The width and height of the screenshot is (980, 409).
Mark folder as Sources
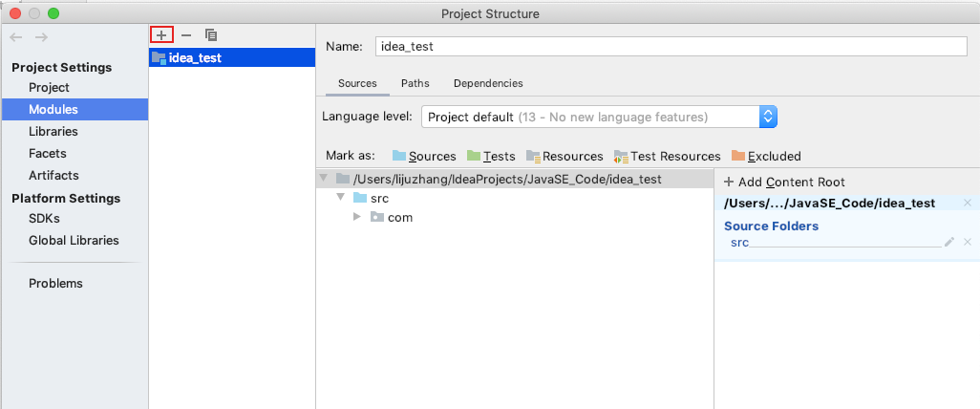(x=424, y=156)
